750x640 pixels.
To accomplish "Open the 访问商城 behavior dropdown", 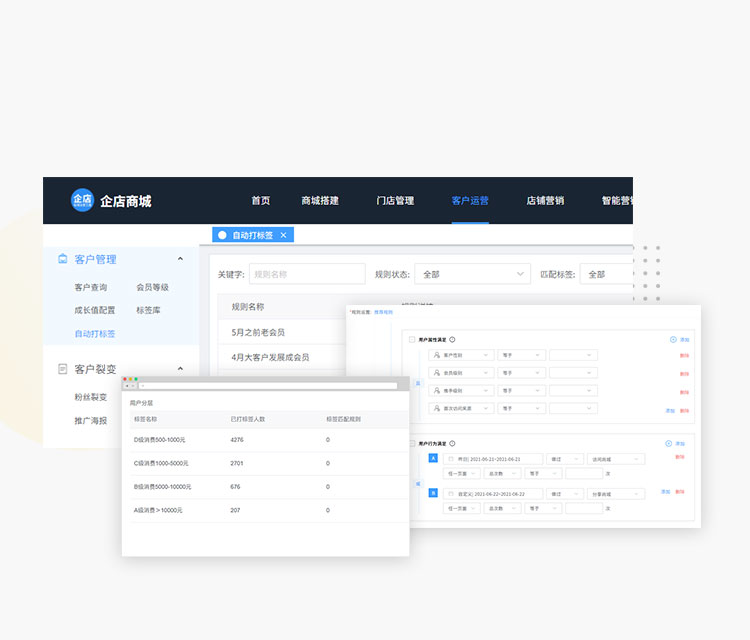I will (616, 459).
